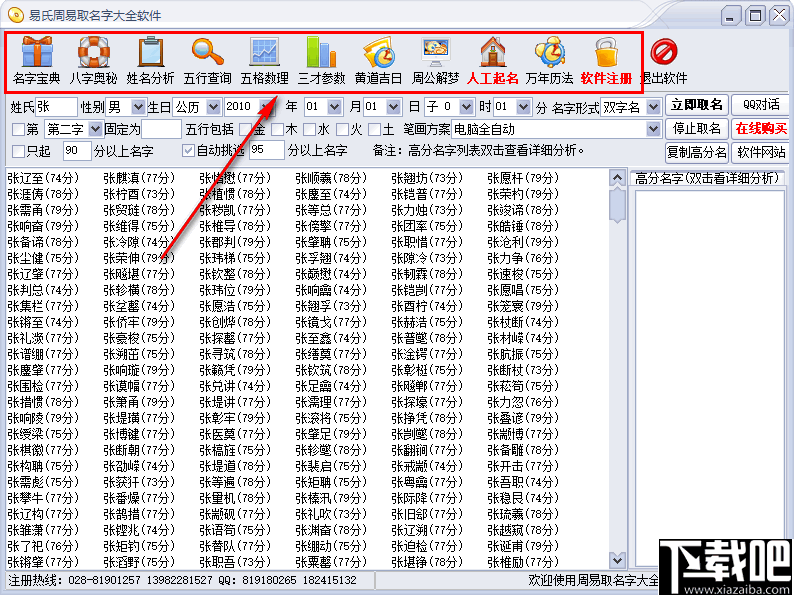Expand the 笔画方案 电脑全自动 dropdown
The image size is (794, 595).
pos(653,129)
